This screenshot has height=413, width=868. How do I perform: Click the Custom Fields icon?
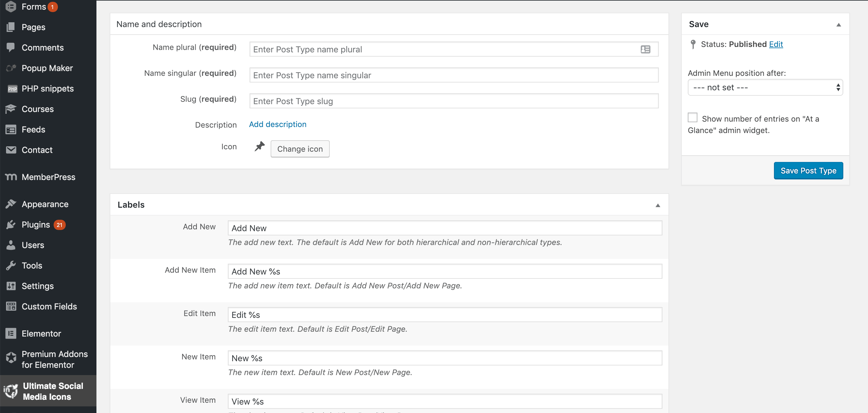coord(11,306)
